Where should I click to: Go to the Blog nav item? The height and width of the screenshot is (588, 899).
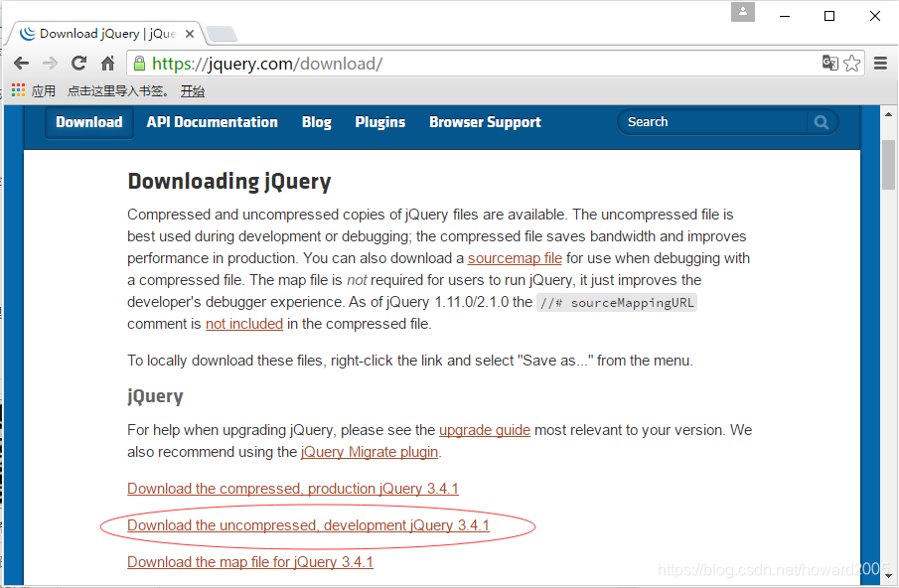pos(317,122)
